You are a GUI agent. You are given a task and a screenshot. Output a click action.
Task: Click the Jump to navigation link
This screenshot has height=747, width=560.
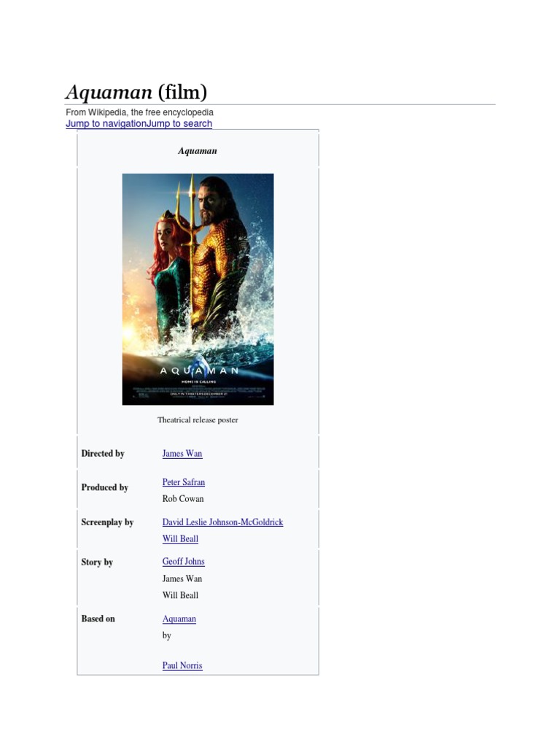tap(106, 123)
